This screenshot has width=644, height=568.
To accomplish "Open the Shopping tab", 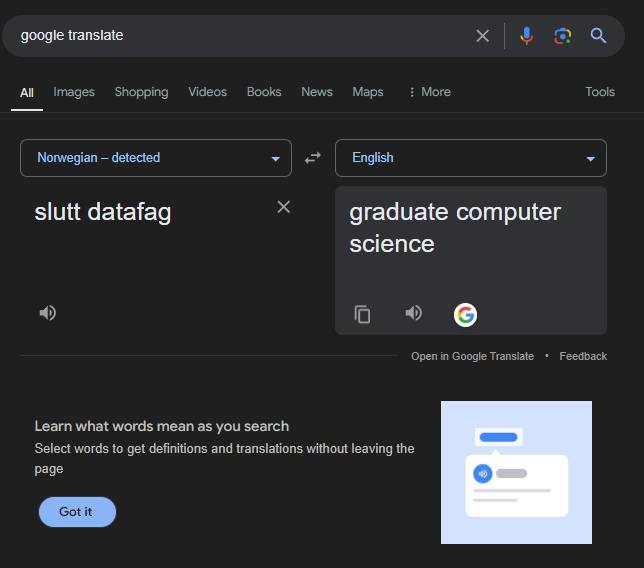I will (141, 92).
